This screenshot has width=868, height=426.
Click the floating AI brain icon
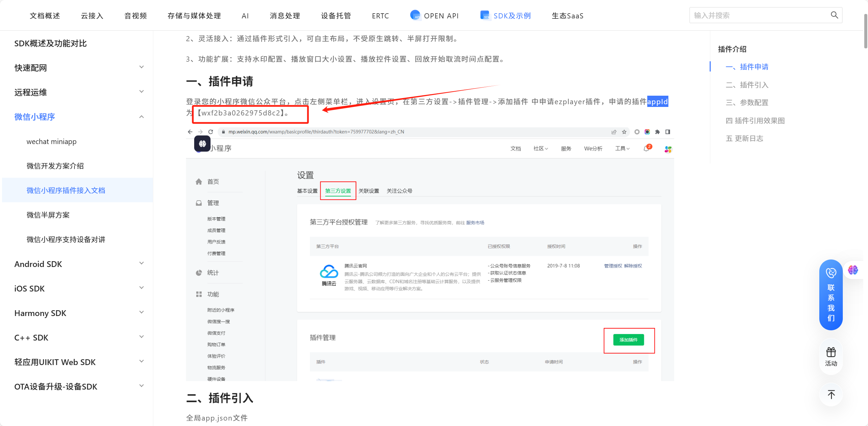coord(853,270)
